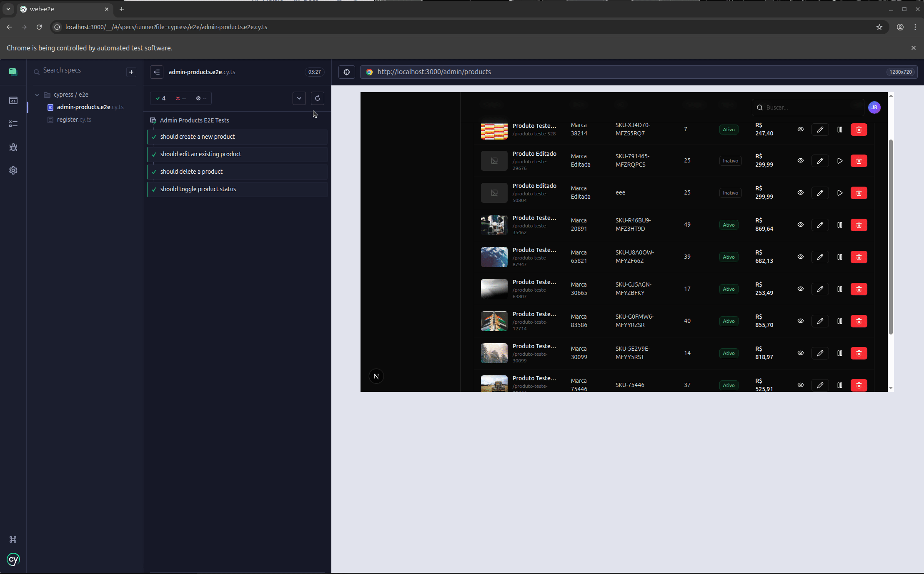Edit the Marca 65821 product
This screenshot has height=574, width=924.
(820, 257)
